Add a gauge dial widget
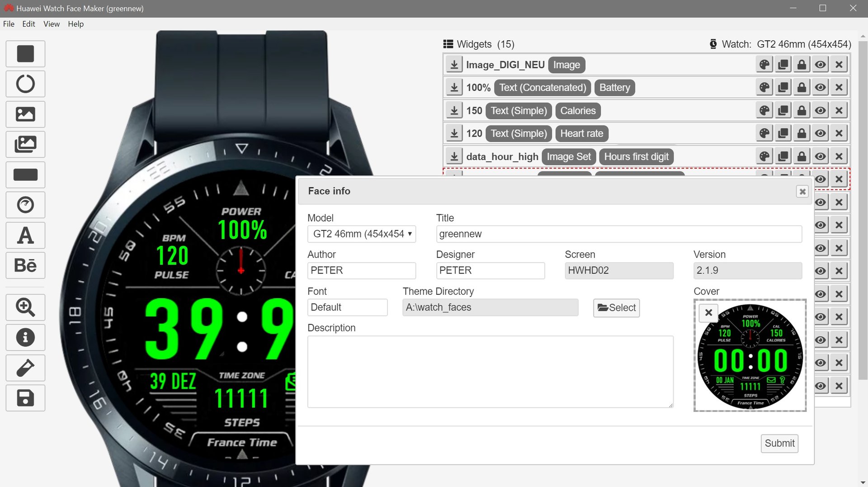This screenshot has height=487, width=868. [x=25, y=205]
